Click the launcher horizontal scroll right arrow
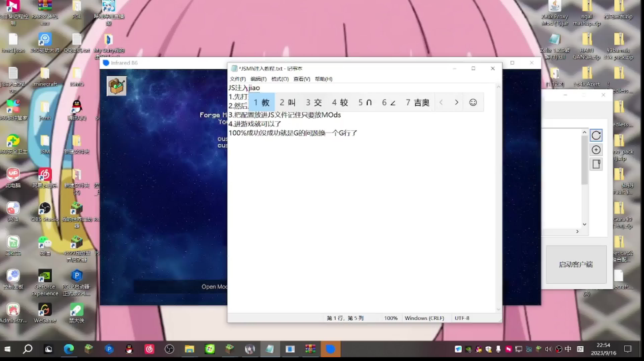644x361 pixels. tap(577, 231)
